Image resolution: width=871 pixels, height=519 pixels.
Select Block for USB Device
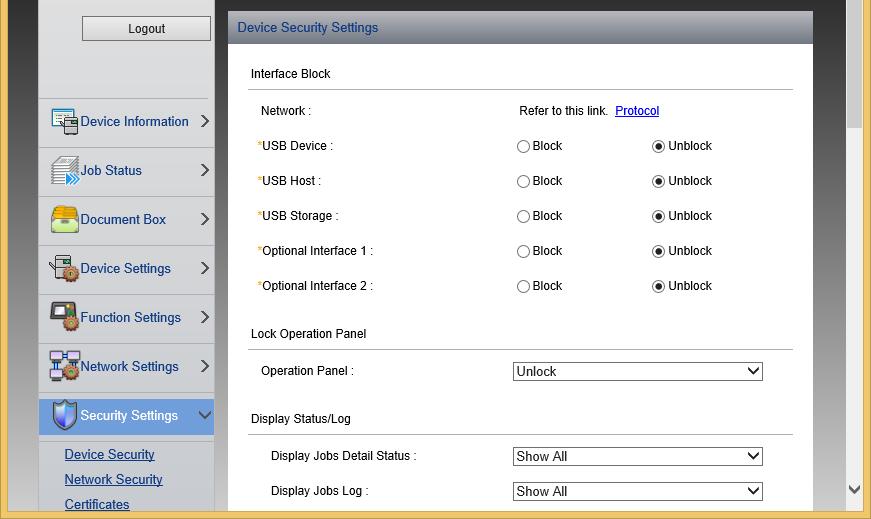pos(523,147)
